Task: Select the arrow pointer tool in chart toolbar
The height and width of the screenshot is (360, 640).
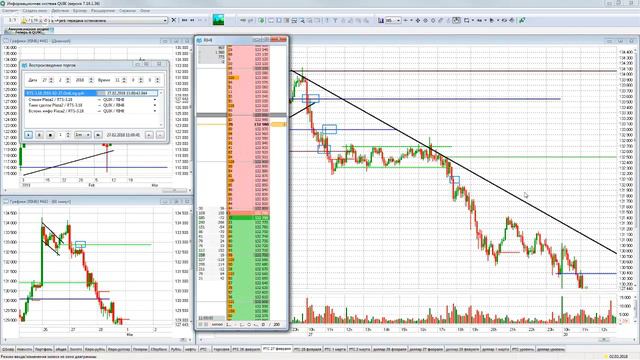Action: (492, 20)
